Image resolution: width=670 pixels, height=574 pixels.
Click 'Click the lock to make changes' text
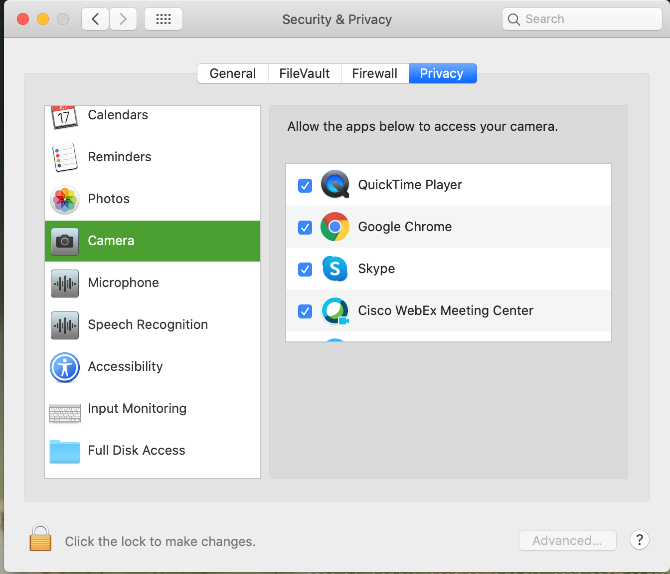(x=160, y=542)
